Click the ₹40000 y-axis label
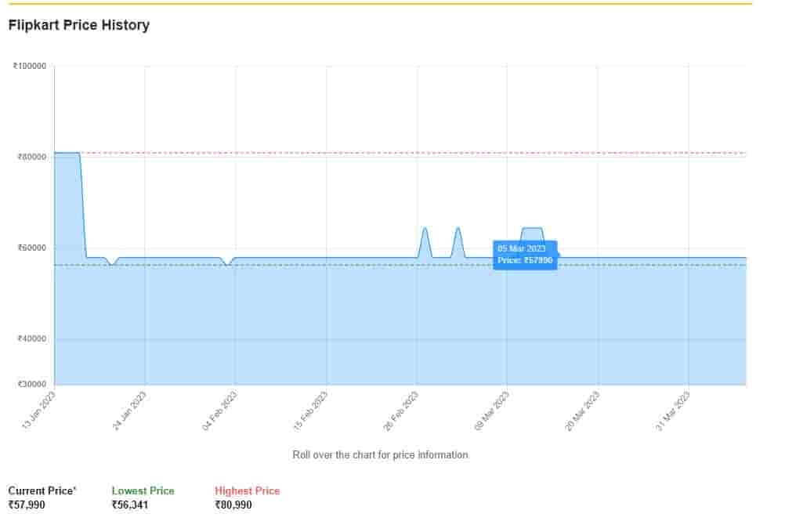 [32, 339]
